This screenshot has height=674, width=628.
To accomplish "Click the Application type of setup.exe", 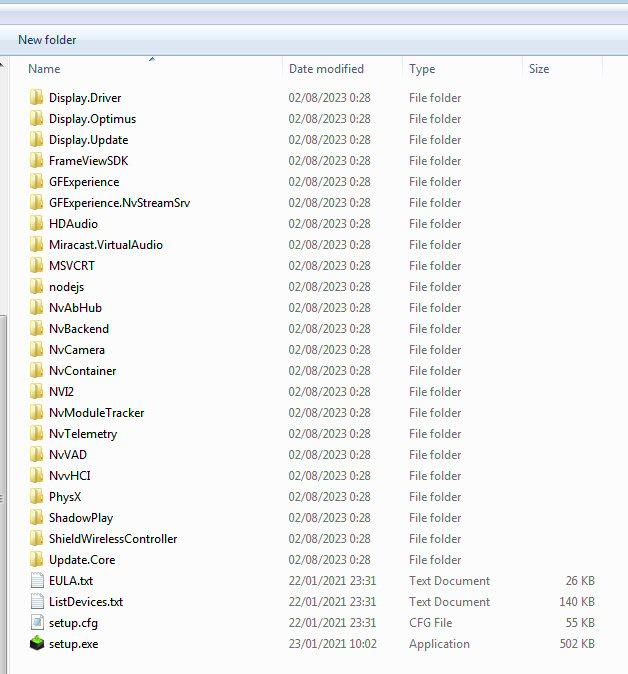I will (x=439, y=644).
